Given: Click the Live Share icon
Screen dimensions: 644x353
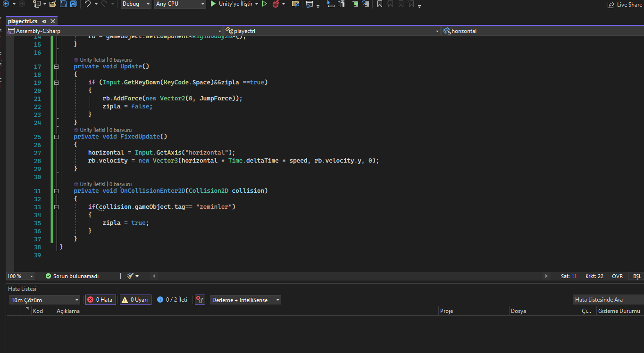Looking at the screenshot, I should tap(611, 5).
